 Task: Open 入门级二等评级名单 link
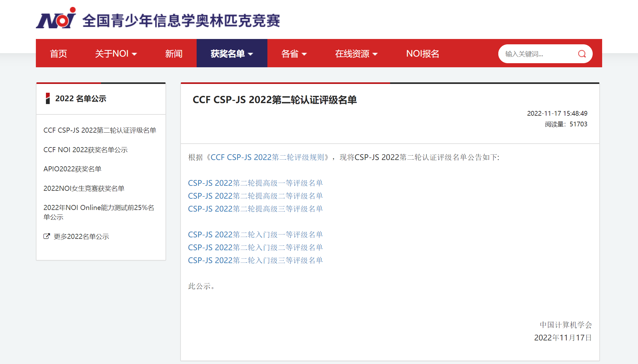point(255,247)
